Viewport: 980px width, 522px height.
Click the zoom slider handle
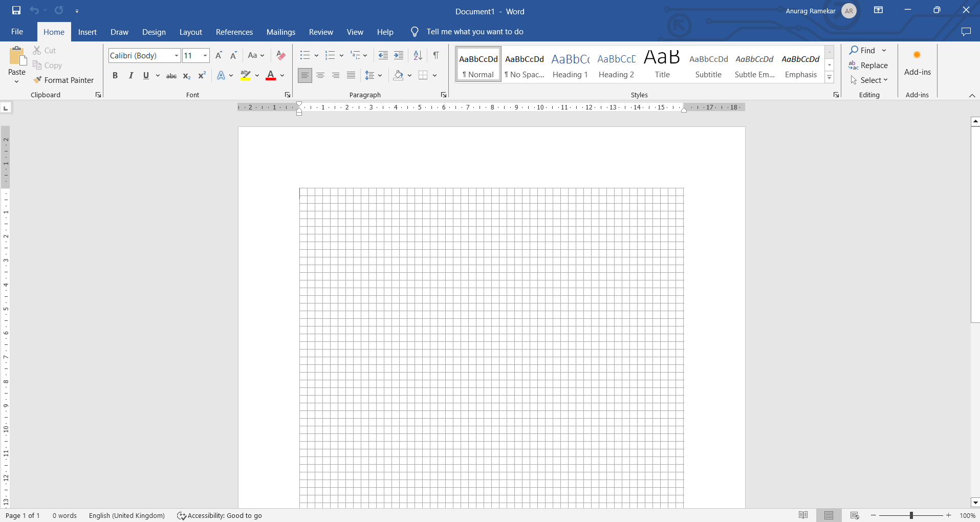911,515
